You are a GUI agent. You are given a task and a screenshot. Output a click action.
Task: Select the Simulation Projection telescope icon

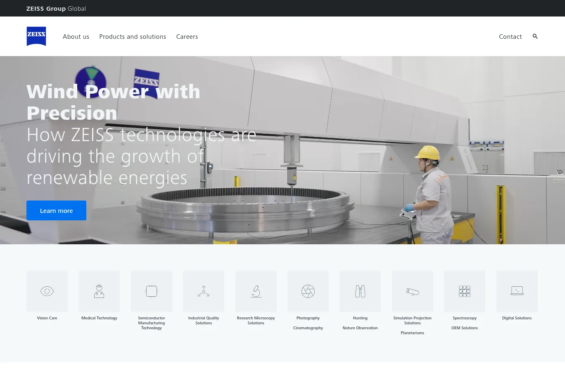pyautogui.click(x=413, y=291)
